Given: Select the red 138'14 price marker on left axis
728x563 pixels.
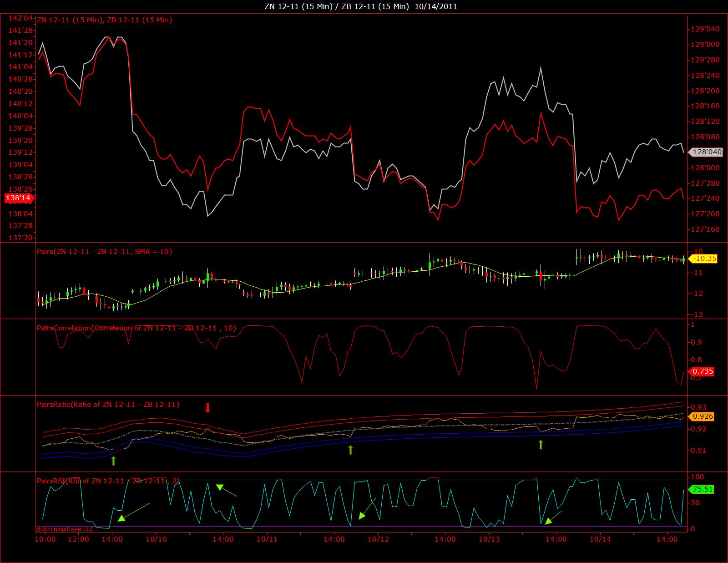Looking at the screenshot, I should pos(18,198).
